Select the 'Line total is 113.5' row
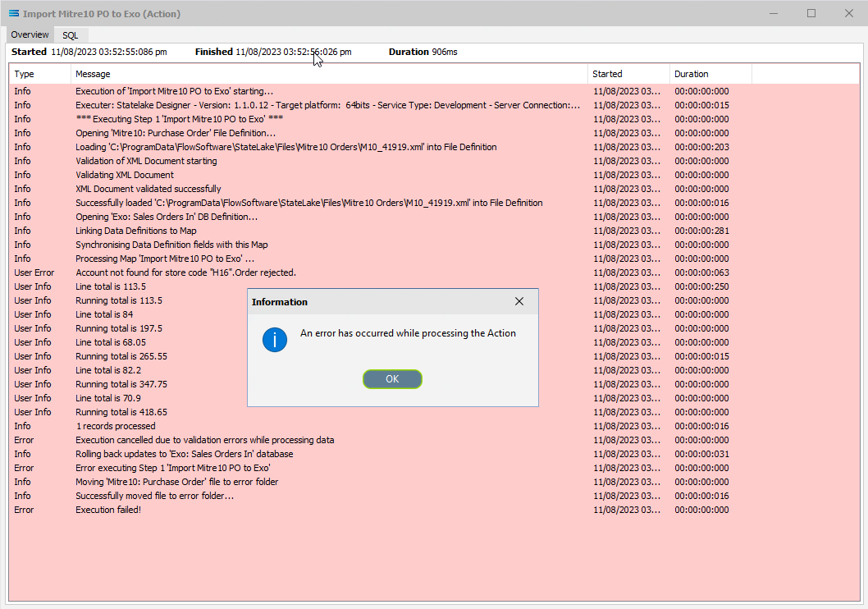This screenshot has width=868, height=609. tap(434, 286)
